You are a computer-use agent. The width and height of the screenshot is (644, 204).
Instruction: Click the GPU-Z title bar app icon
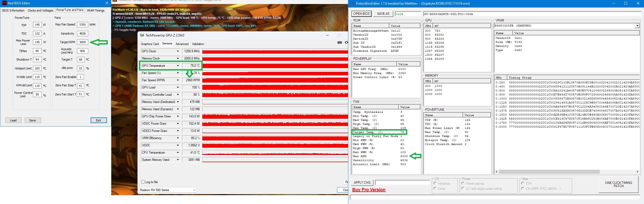142,35
